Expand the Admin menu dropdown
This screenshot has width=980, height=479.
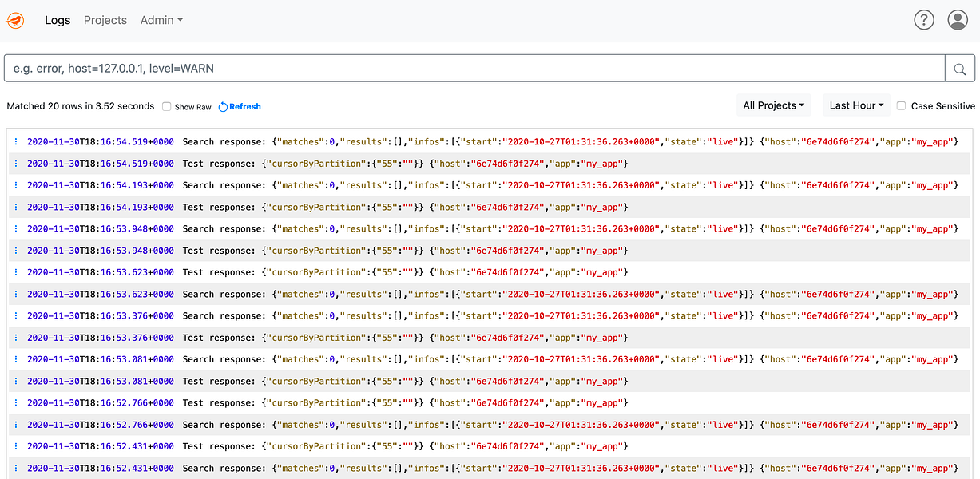(161, 20)
